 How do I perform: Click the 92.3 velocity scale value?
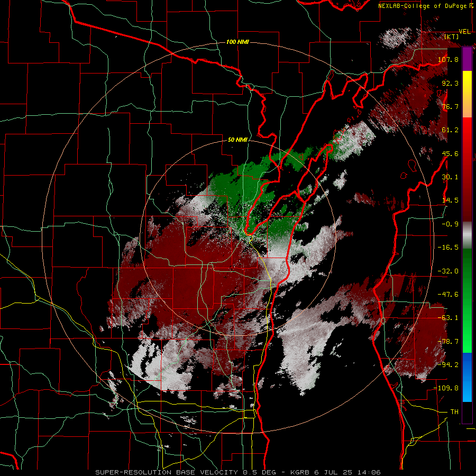click(450, 83)
